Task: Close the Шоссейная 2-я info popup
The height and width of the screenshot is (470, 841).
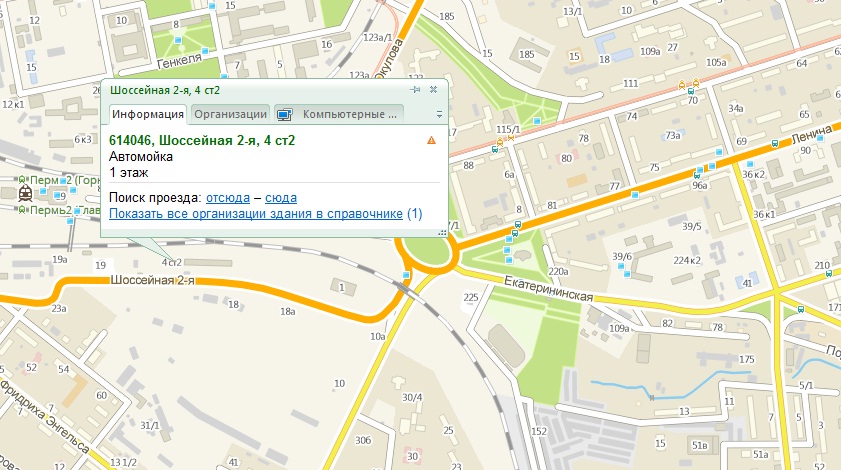Action: pos(433,90)
